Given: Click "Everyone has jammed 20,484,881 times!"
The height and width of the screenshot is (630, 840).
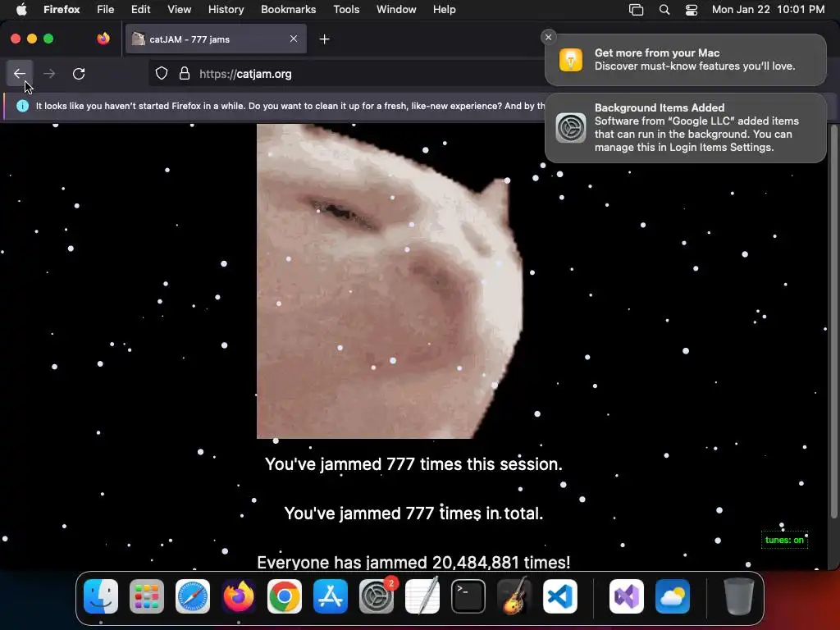Looking at the screenshot, I should click(413, 562).
